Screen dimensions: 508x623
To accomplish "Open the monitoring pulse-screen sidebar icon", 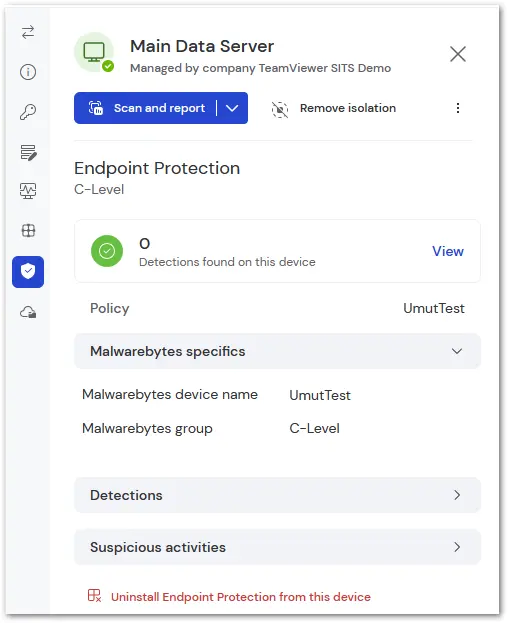I will [x=28, y=191].
